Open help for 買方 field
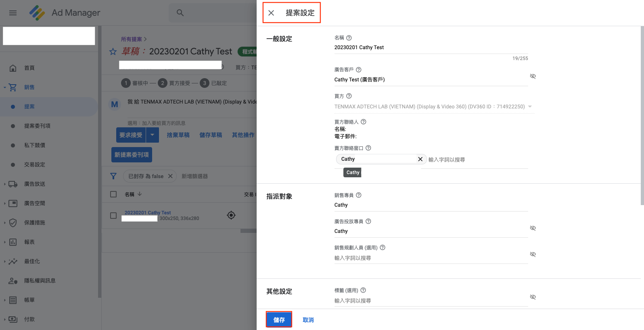This screenshot has height=330, width=644. point(349,96)
